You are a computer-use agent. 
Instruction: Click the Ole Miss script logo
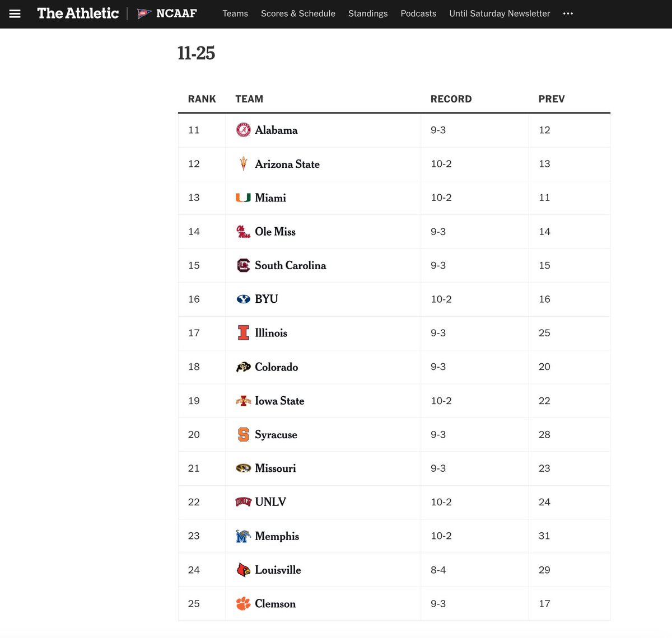pyautogui.click(x=242, y=231)
